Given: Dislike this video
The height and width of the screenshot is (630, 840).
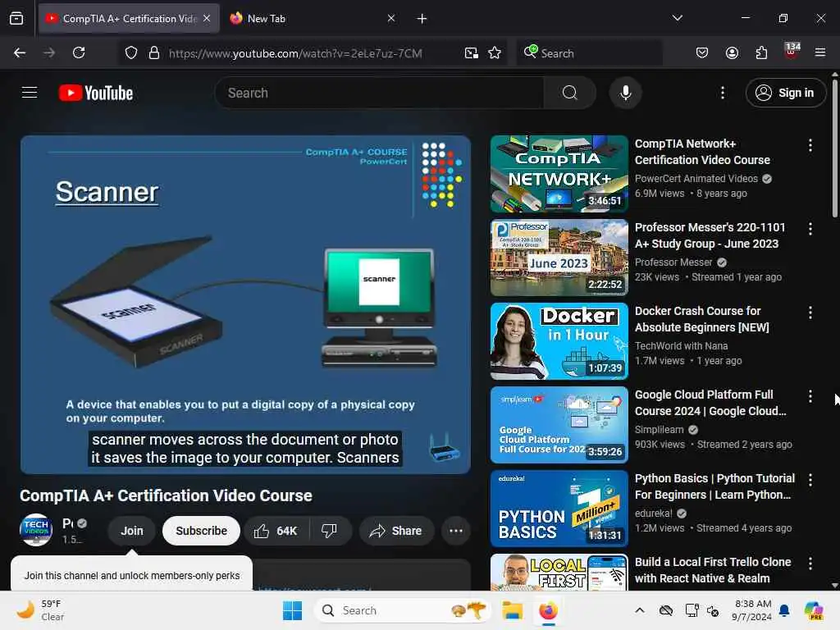Looking at the screenshot, I should [330, 531].
